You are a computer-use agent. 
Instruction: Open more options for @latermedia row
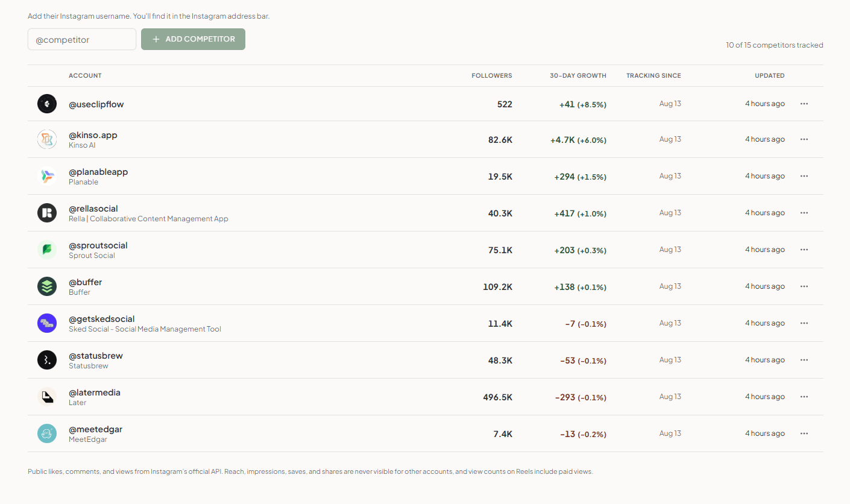click(x=804, y=397)
